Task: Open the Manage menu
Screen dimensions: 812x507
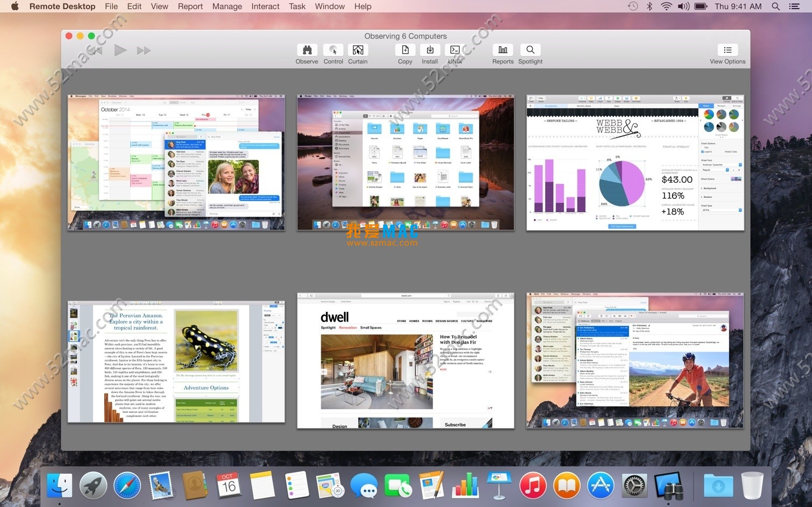Action: (x=227, y=6)
